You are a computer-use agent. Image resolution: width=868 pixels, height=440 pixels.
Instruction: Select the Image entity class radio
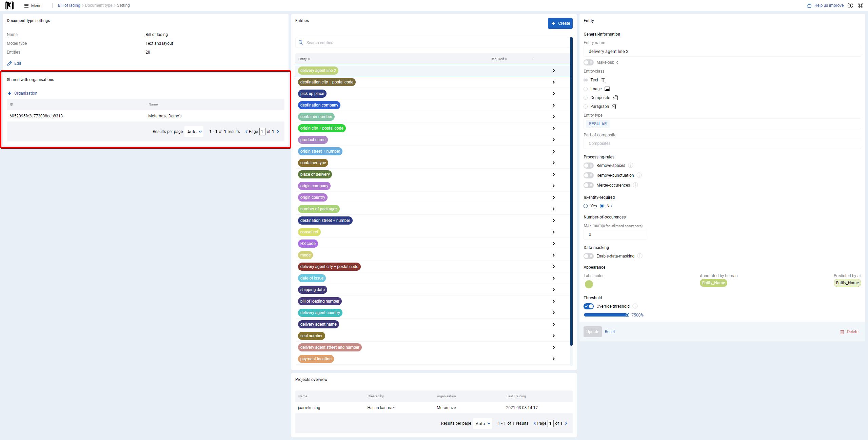(x=586, y=89)
